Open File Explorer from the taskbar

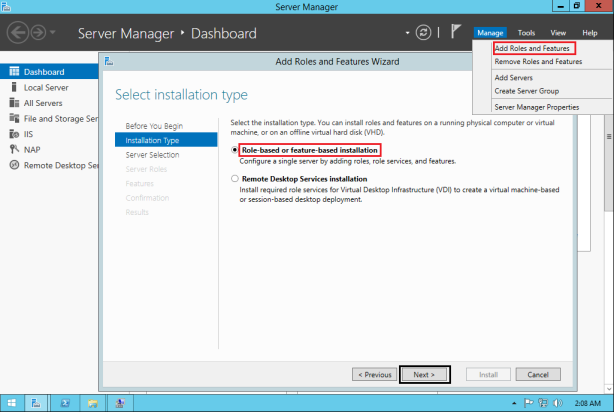tap(92, 403)
